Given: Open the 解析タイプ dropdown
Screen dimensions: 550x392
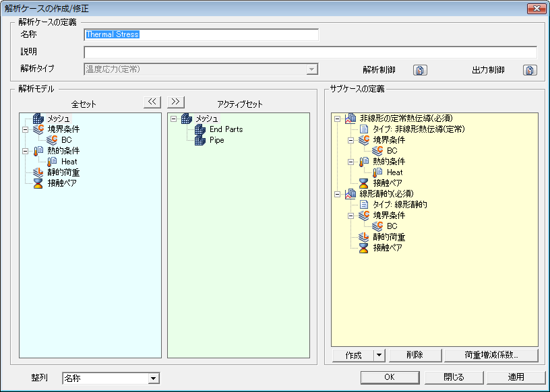Looking at the screenshot, I should point(311,69).
